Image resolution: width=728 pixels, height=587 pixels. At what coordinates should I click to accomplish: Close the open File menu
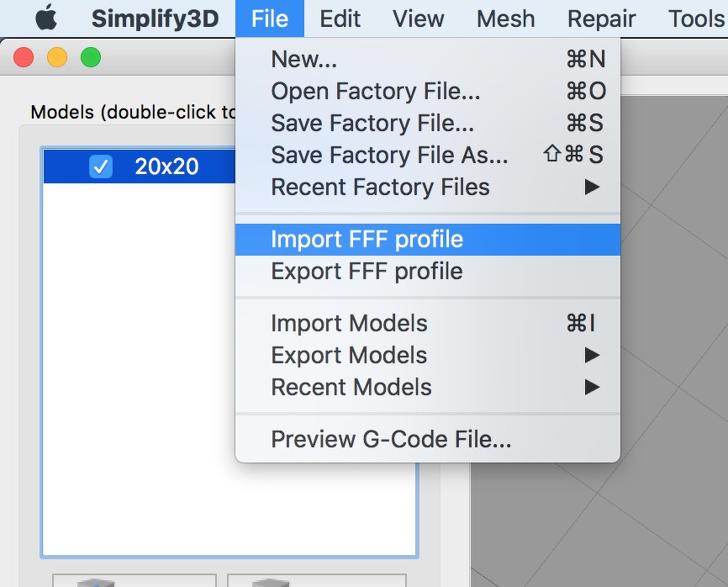pyautogui.click(x=269, y=19)
